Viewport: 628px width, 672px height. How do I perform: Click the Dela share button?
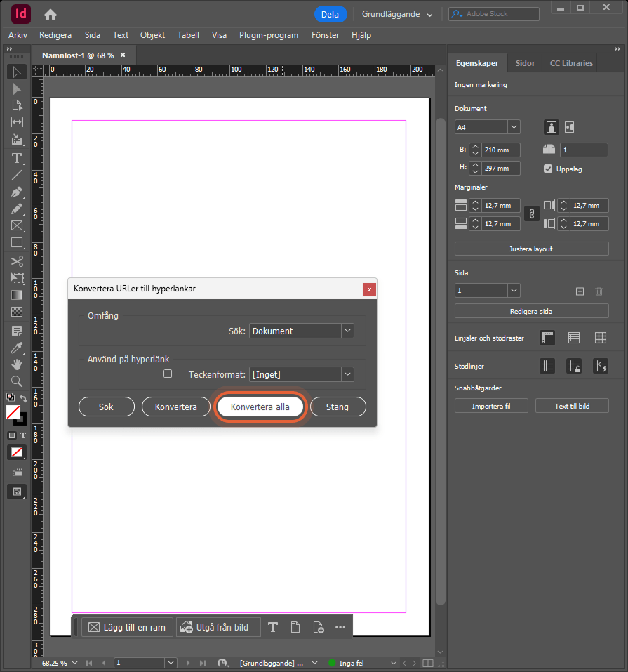pyautogui.click(x=330, y=14)
